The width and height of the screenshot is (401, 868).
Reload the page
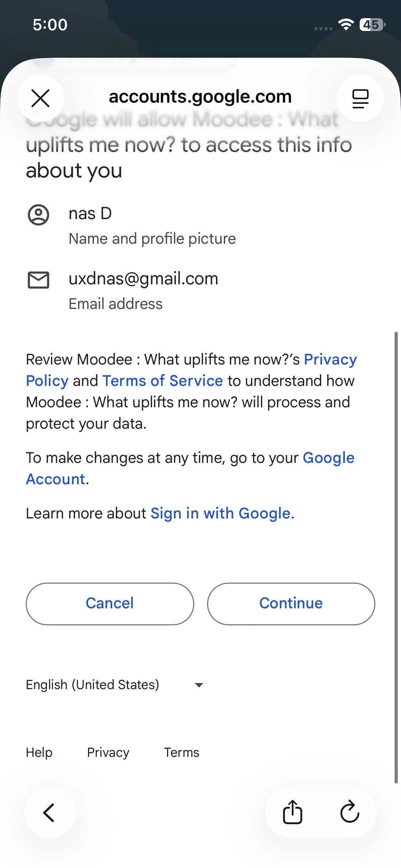(x=350, y=812)
